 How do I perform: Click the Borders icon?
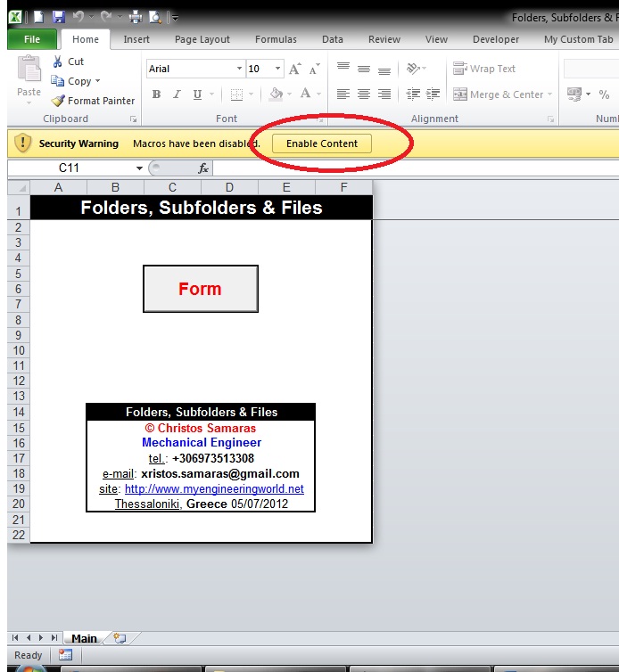pos(236,94)
